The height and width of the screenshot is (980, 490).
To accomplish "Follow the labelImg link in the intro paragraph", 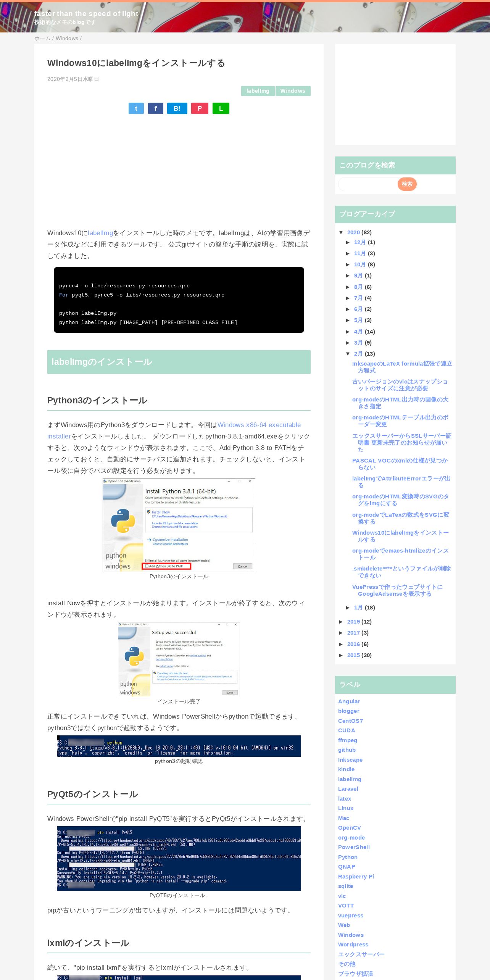I will 100,233.
